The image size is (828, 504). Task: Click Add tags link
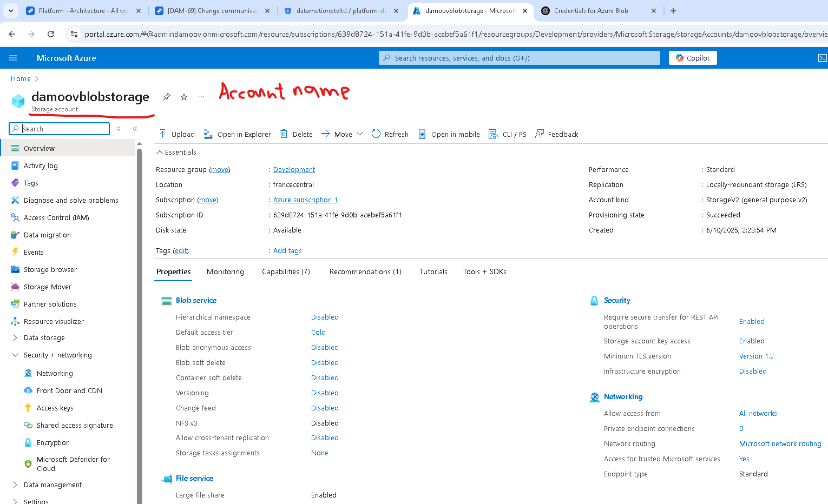[x=287, y=250]
